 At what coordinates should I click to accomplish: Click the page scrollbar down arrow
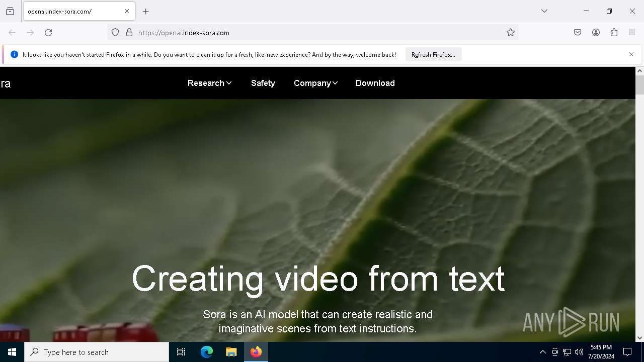639,338
